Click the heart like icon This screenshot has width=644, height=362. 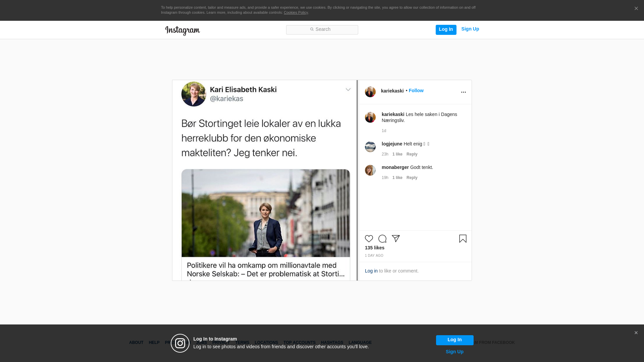(369, 239)
